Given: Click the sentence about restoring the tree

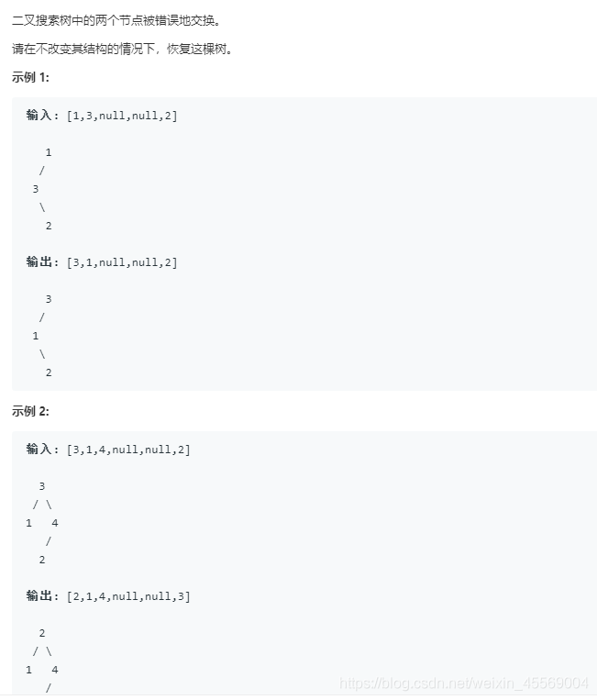Looking at the screenshot, I should [122, 49].
